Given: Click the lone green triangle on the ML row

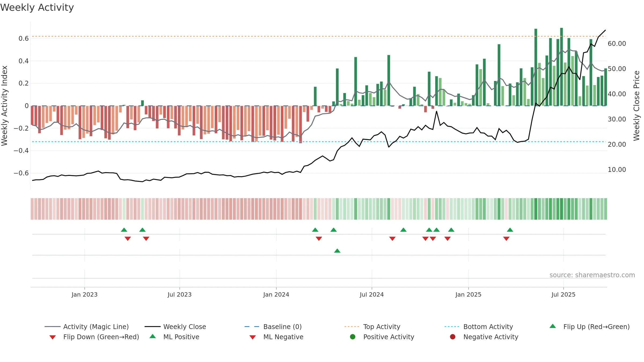Looking at the screenshot, I should (337, 251).
